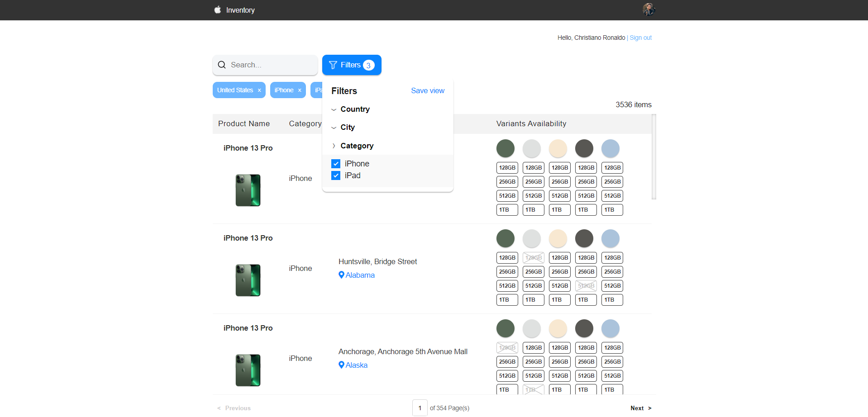
Task: Click the page number input field
Action: (420, 408)
